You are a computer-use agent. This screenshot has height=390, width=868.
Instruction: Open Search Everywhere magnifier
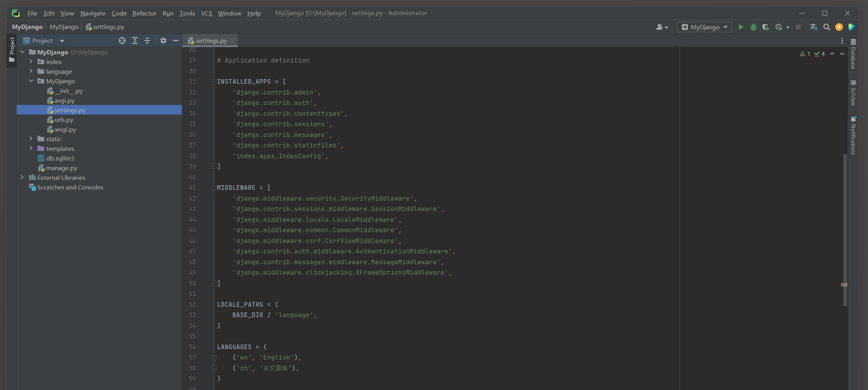click(x=827, y=27)
